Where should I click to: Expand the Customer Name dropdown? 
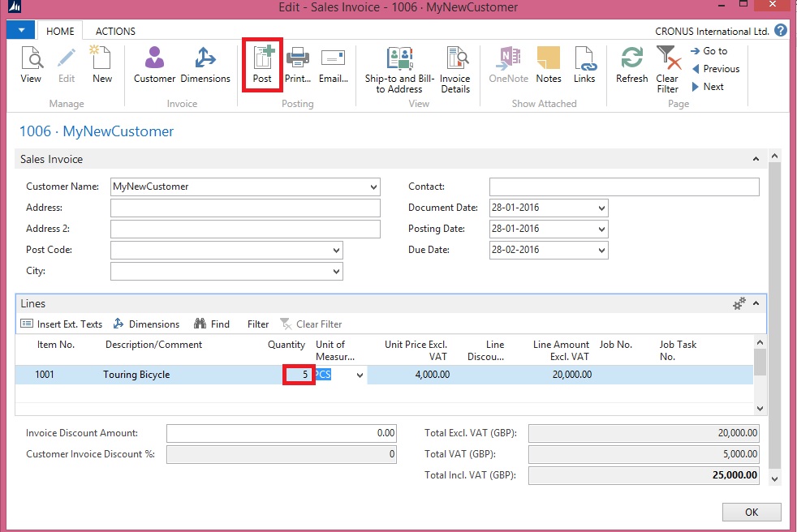[373, 187]
